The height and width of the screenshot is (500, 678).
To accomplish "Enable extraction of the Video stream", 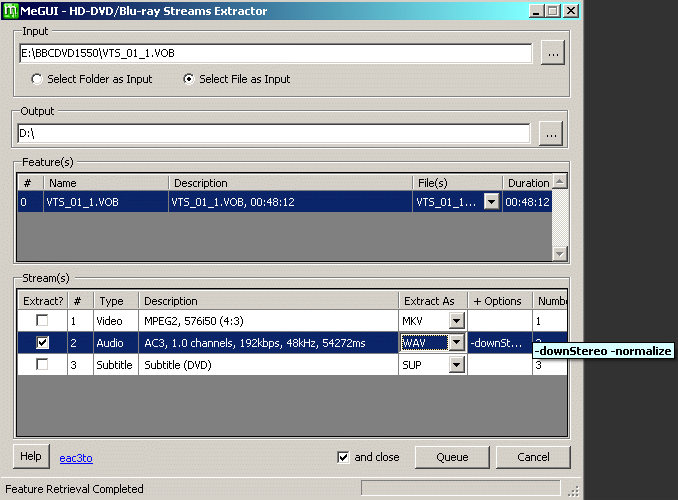I will click(42, 321).
